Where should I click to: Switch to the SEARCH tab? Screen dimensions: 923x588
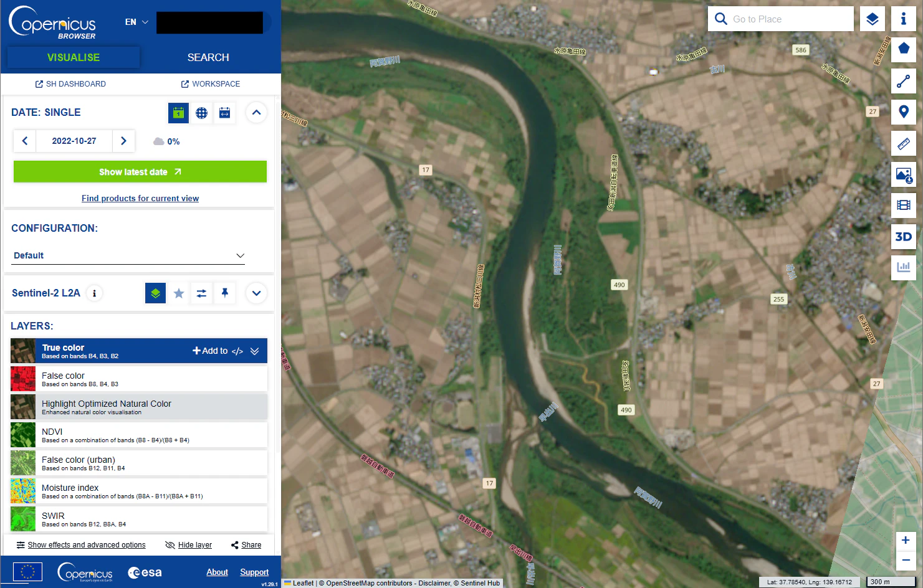pyautogui.click(x=208, y=57)
